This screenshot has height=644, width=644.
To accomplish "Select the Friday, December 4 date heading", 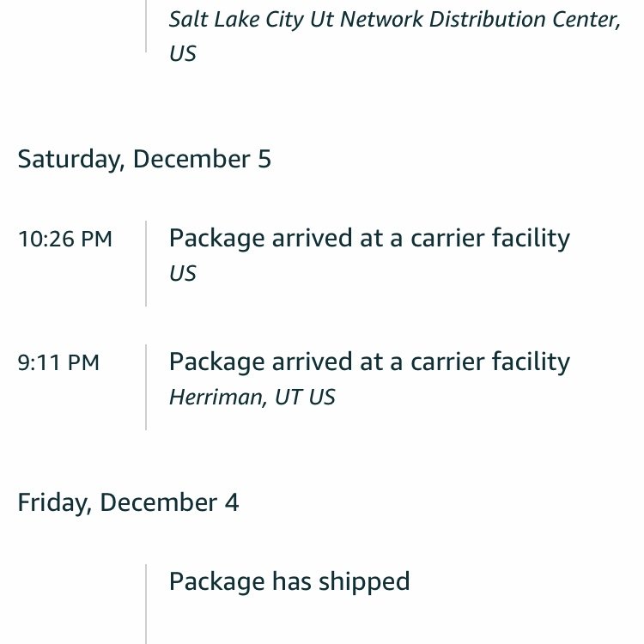I will (128, 502).
